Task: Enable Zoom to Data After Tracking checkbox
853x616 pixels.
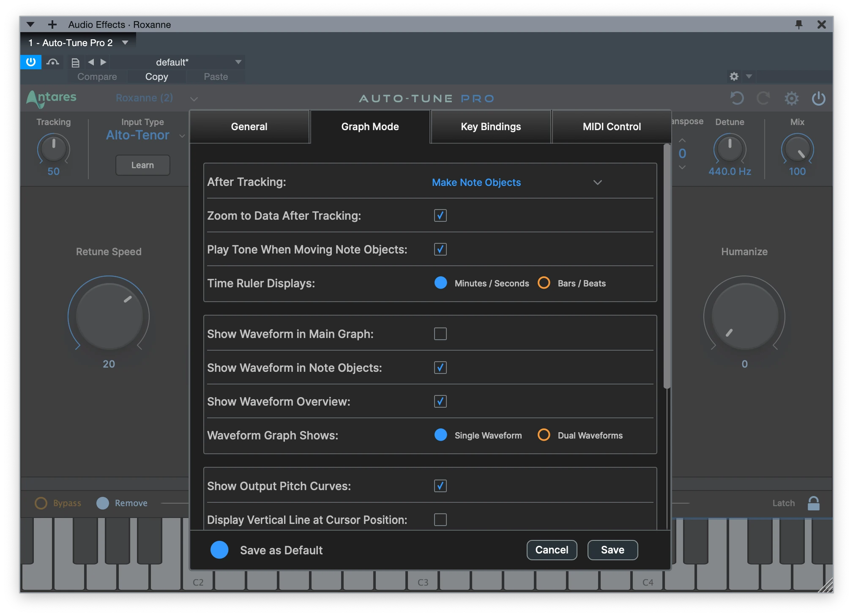Action: (440, 215)
